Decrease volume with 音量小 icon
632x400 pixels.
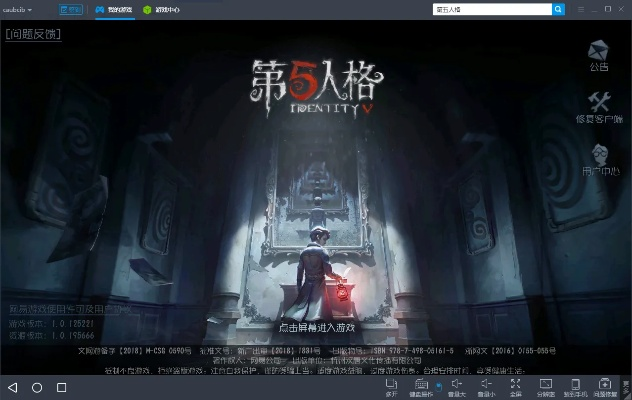(x=486, y=388)
